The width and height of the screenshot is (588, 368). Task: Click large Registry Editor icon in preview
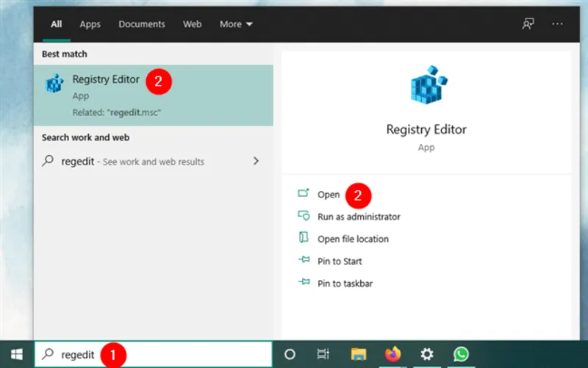tap(426, 87)
